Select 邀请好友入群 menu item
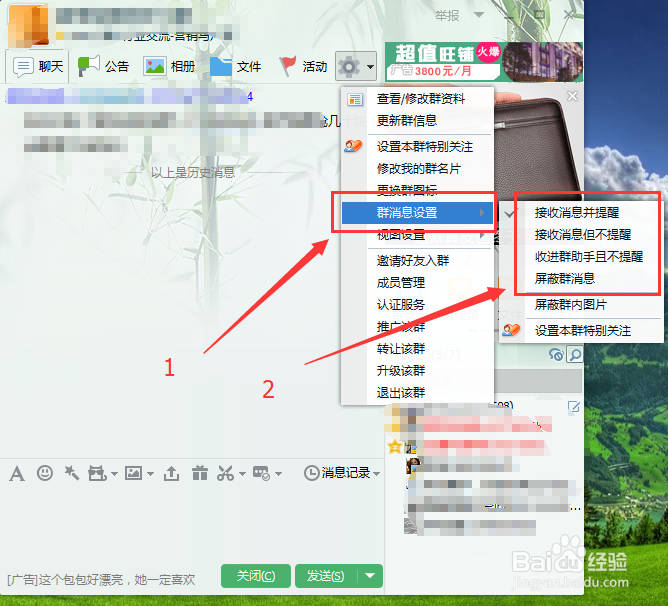The image size is (668, 606). click(x=418, y=260)
